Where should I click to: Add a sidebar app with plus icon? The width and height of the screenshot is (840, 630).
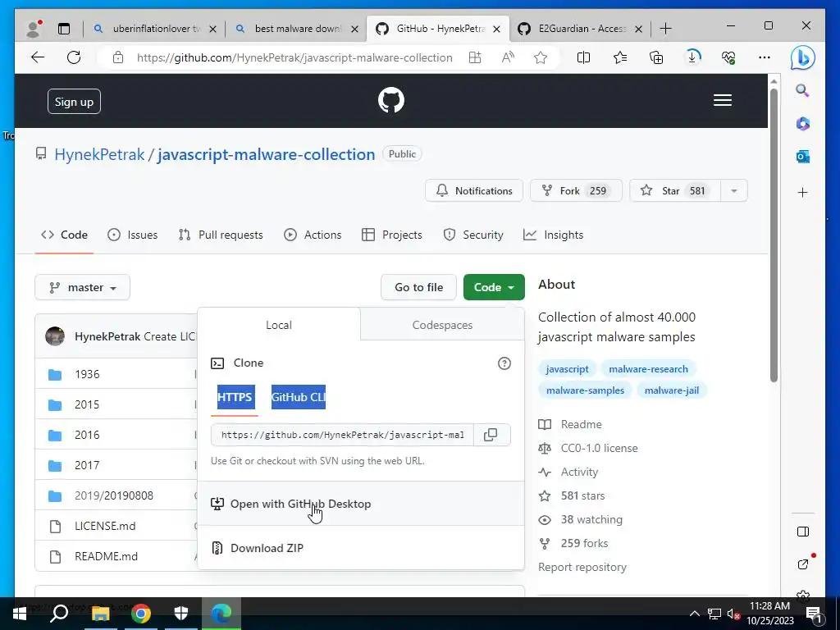point(802,192)
